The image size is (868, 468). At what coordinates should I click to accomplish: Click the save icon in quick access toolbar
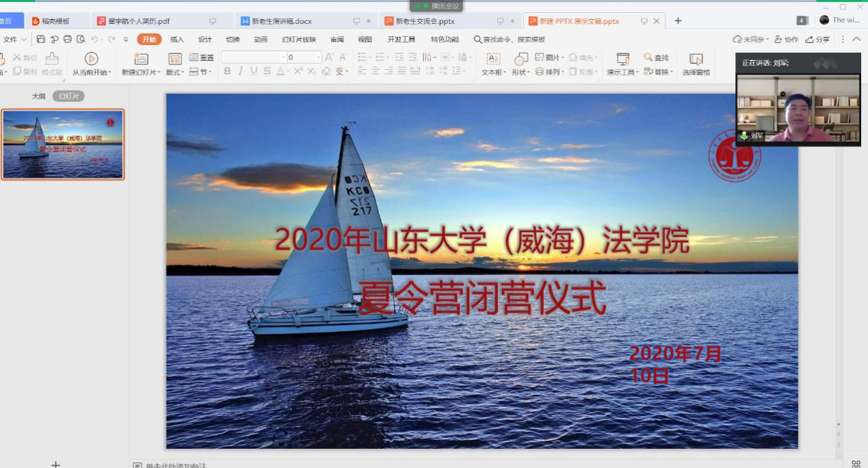click(x=41, y=40)
